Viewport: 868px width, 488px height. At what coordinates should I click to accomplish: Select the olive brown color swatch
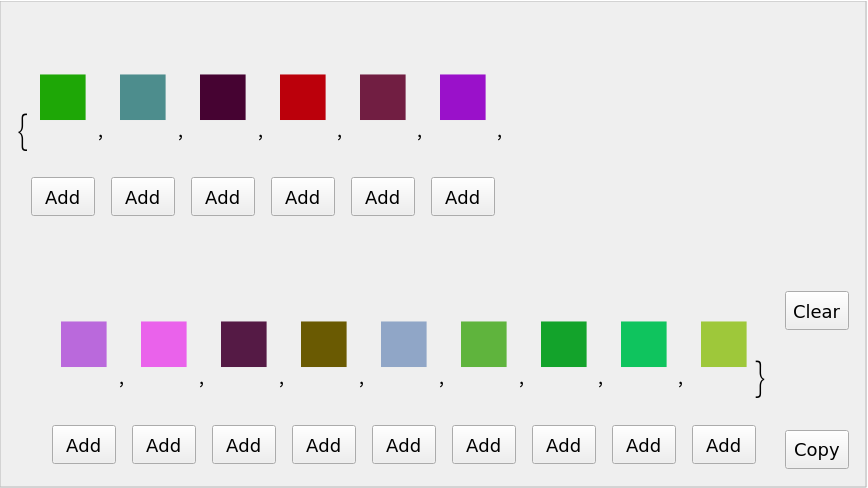pyautogui.click(x=323, y=344)
